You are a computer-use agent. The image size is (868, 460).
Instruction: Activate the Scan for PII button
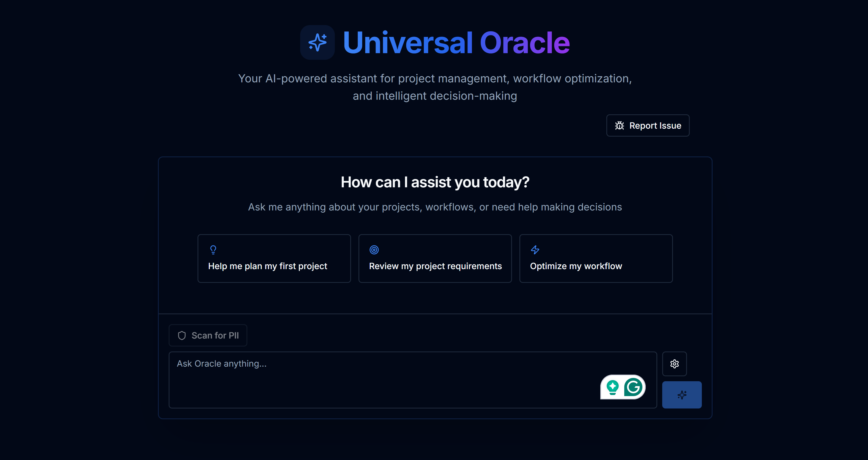(x=207, y=335)
